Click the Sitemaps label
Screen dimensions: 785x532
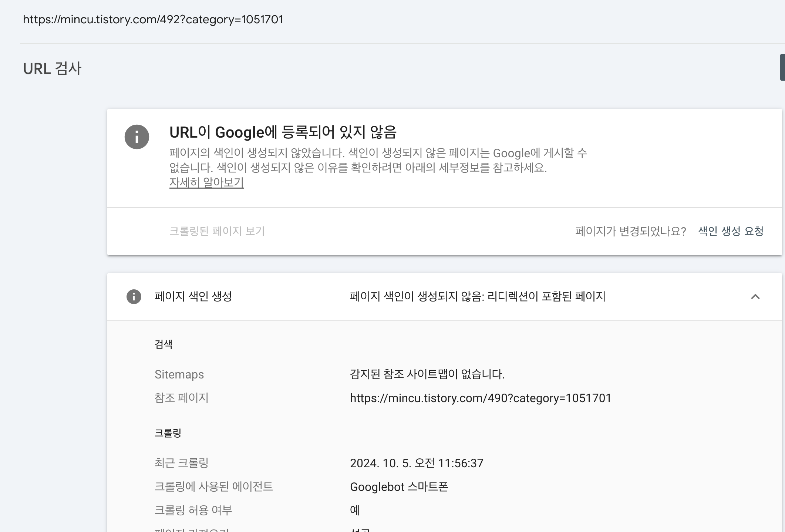point(179,374)
